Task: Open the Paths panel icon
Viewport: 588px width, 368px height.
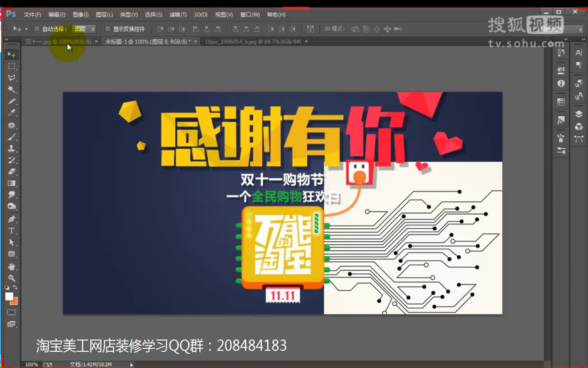Action: pos(579,139)
